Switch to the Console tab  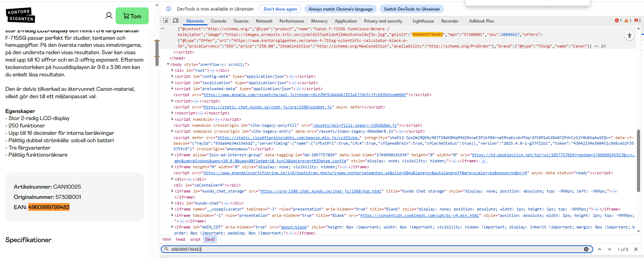(219, 21)
